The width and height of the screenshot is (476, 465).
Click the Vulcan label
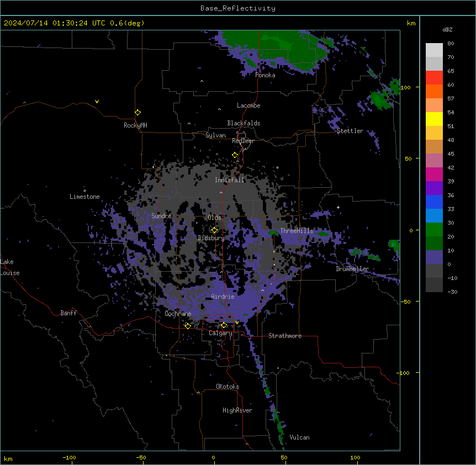(300, 437)
